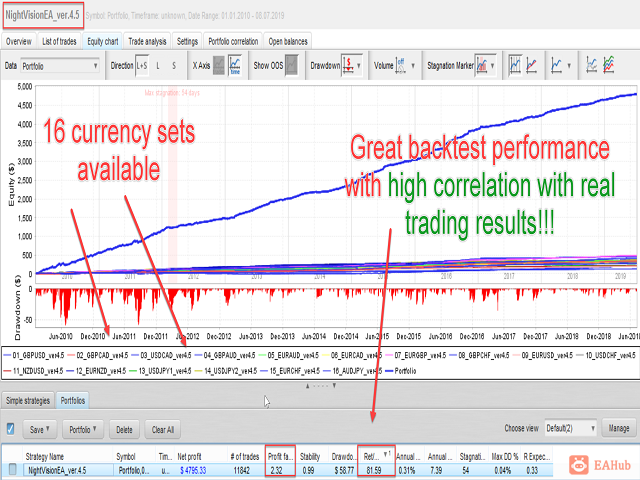Open the Portfolio dropdown button

83,429
